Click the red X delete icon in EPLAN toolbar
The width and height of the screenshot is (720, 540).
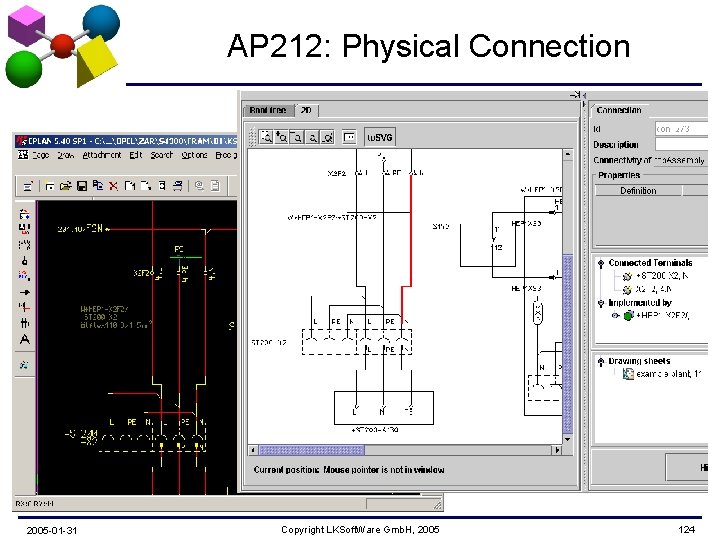pyautogui.click(x=113, y=186)
